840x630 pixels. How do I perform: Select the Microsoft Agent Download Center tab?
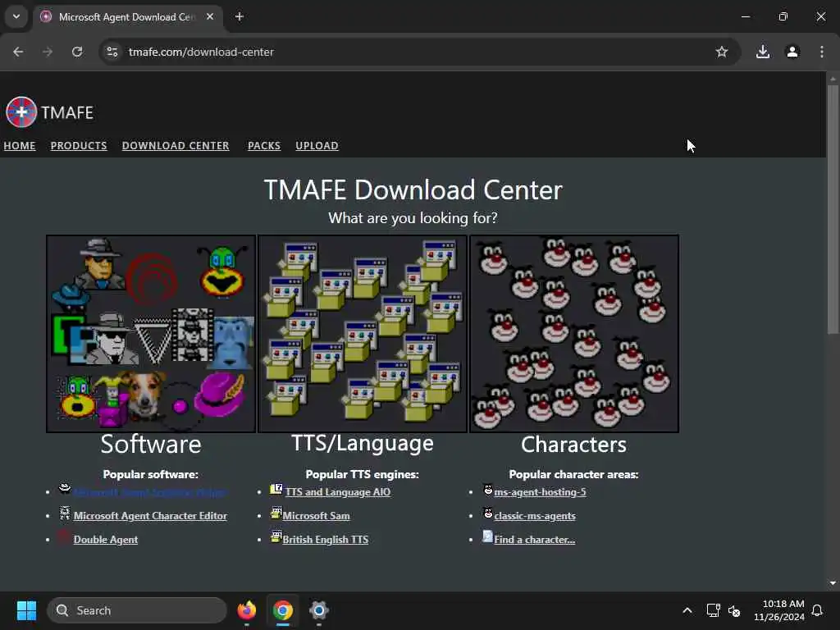[x=126, y=16]
